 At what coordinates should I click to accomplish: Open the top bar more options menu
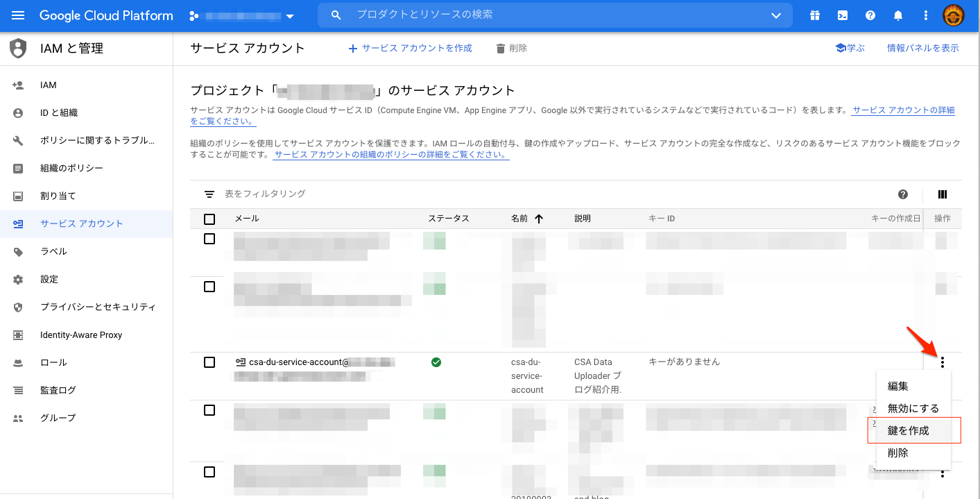926,15
